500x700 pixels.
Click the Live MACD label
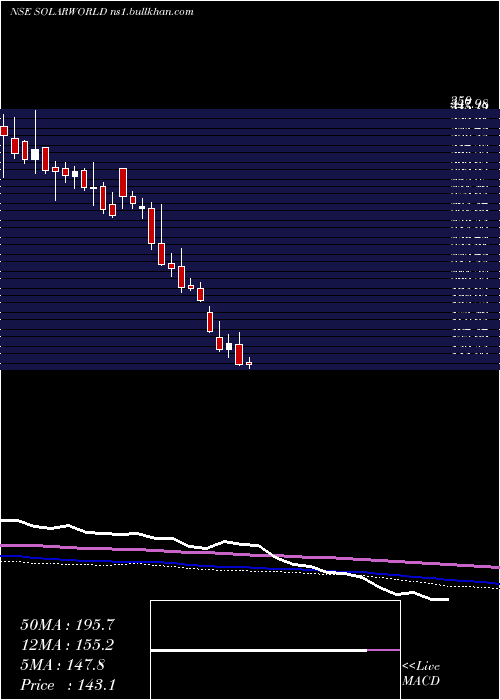[x=421, y=673]
